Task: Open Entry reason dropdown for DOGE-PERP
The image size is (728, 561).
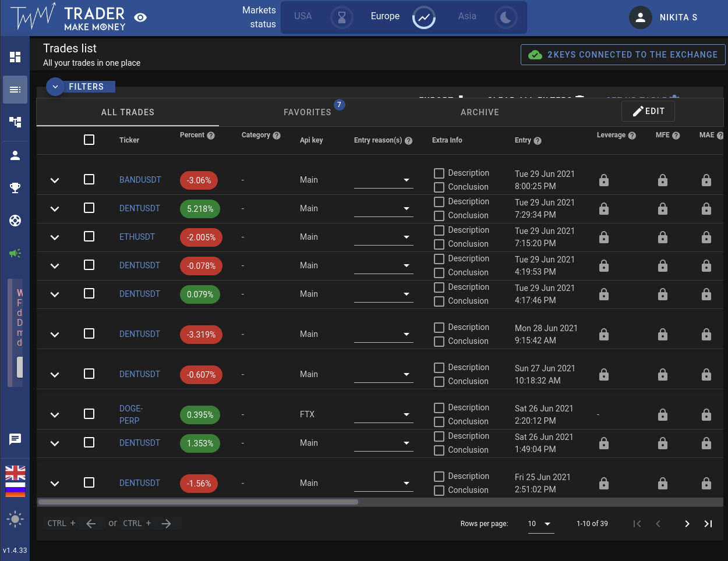Action: [x=407, y=414]
